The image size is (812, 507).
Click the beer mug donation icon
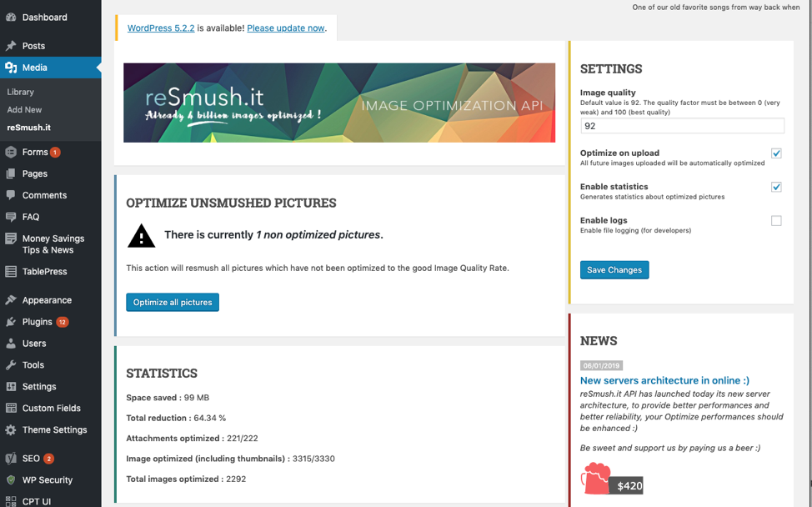pyautogui.click(x=595, y=478)
